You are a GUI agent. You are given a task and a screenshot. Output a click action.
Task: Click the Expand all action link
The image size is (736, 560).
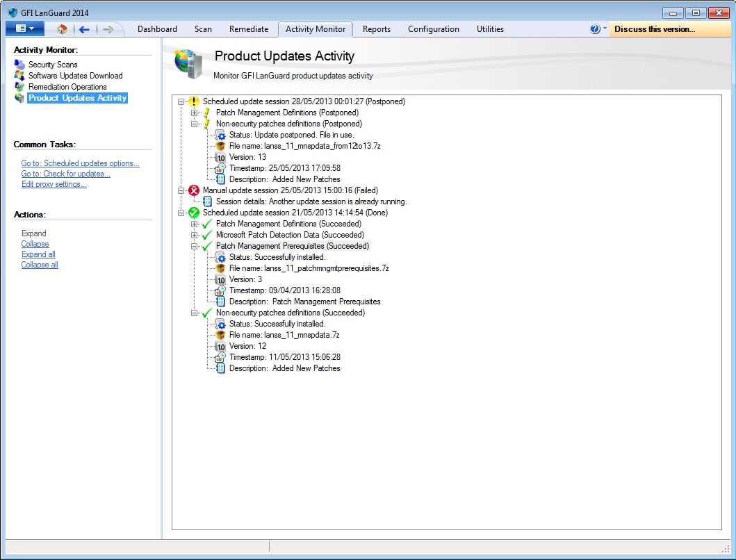(x=38, y=254)
